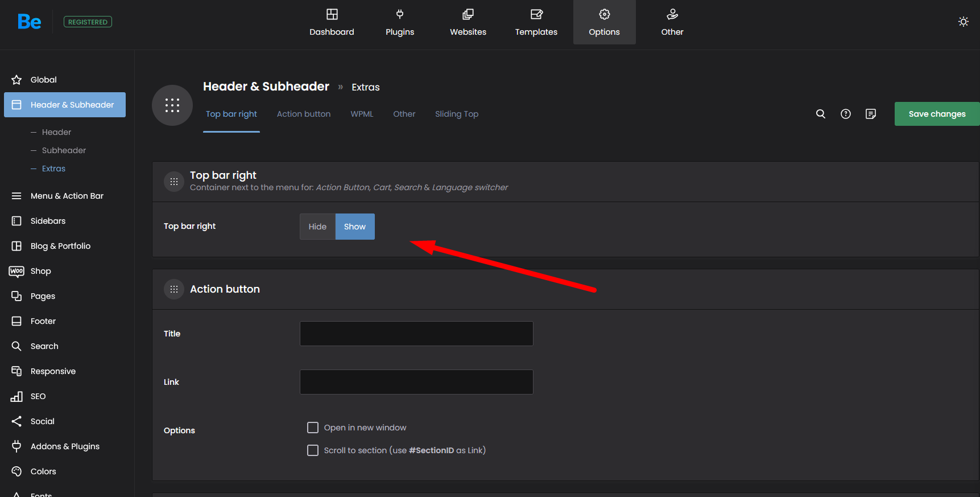Switch to the Sliding Top tab
980x497 pixels.
click(x=457, y=114)
